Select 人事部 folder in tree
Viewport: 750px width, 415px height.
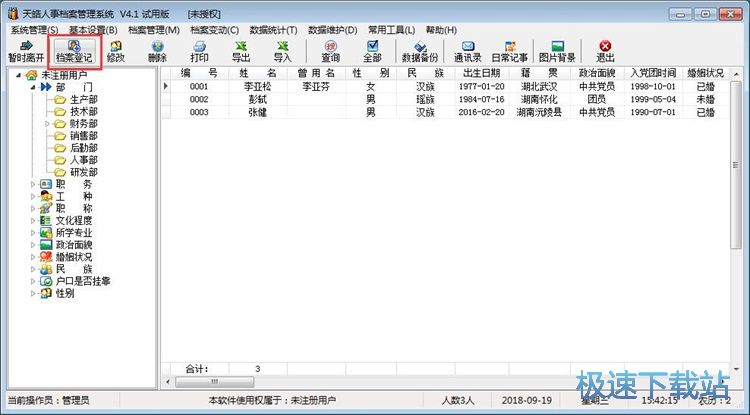[78, 160]
